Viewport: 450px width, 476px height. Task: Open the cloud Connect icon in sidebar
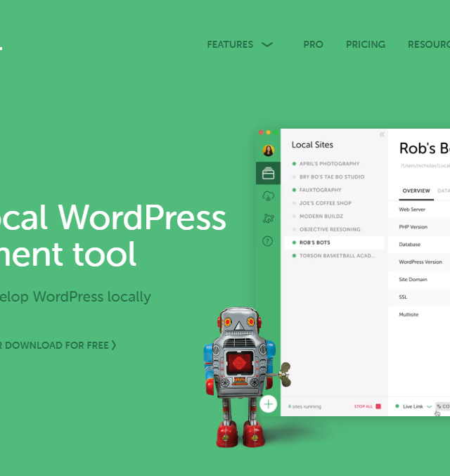[268, 196]
